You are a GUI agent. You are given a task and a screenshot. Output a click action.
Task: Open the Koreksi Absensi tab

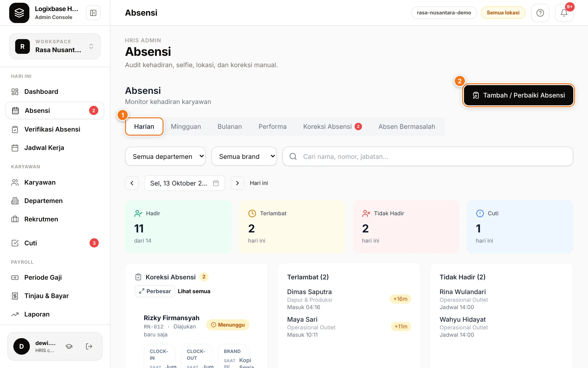coord(332,127)
